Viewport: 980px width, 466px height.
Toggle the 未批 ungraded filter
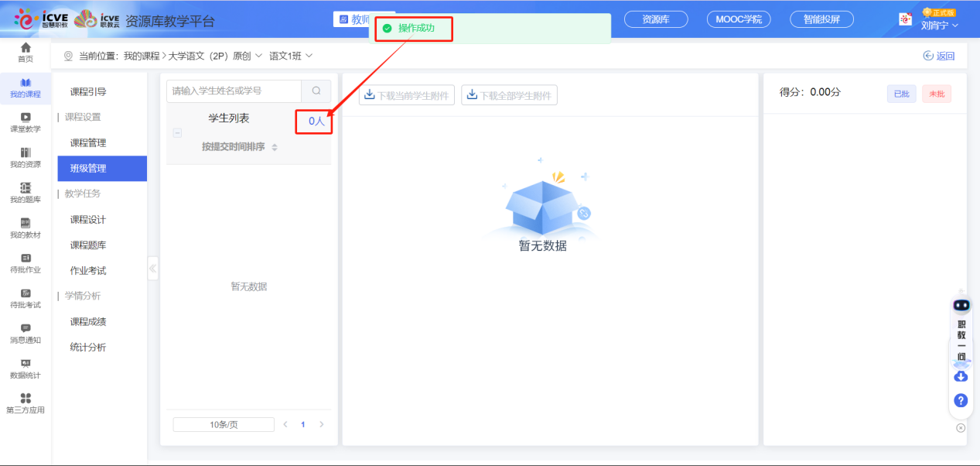936,94
